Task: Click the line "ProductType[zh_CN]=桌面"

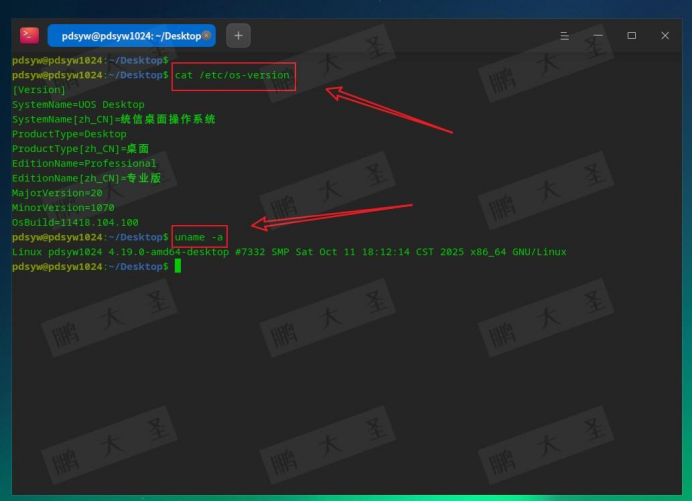Action: tap(80, 149)
